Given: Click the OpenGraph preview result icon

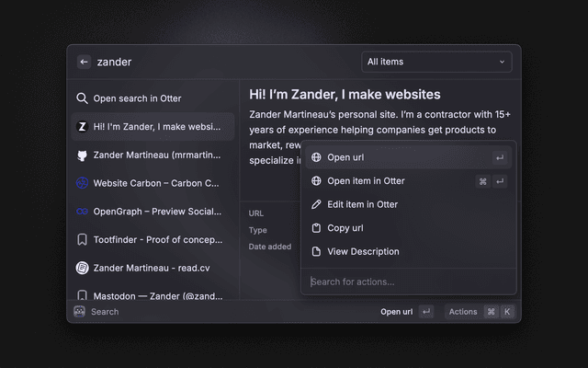Looking at the screenshot, I should [82, 212].
